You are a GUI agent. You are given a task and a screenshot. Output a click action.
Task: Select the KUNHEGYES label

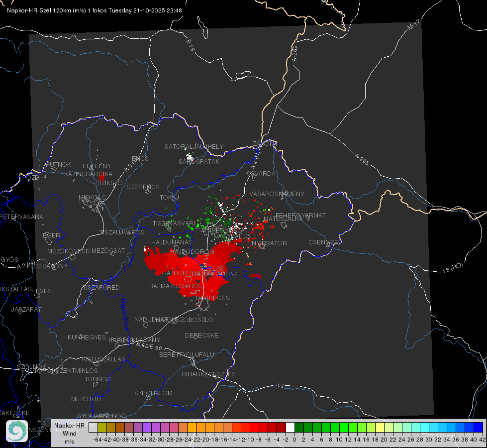coord(87,337)
